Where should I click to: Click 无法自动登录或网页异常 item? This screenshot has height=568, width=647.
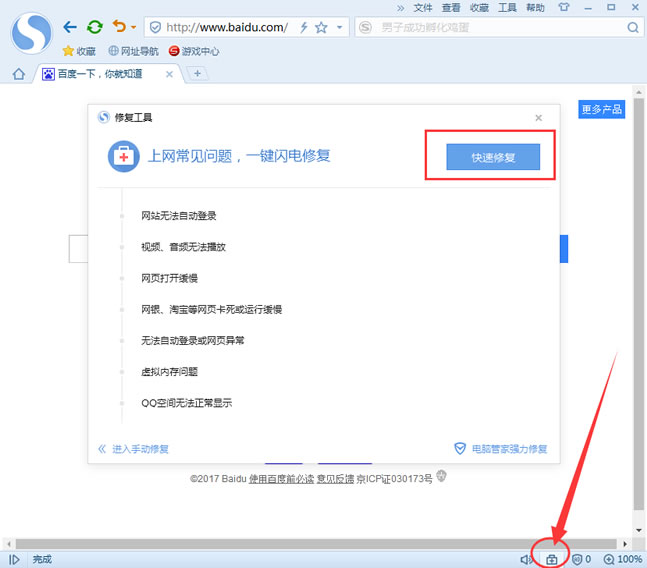pyautogui.click(x=193, y=341)
